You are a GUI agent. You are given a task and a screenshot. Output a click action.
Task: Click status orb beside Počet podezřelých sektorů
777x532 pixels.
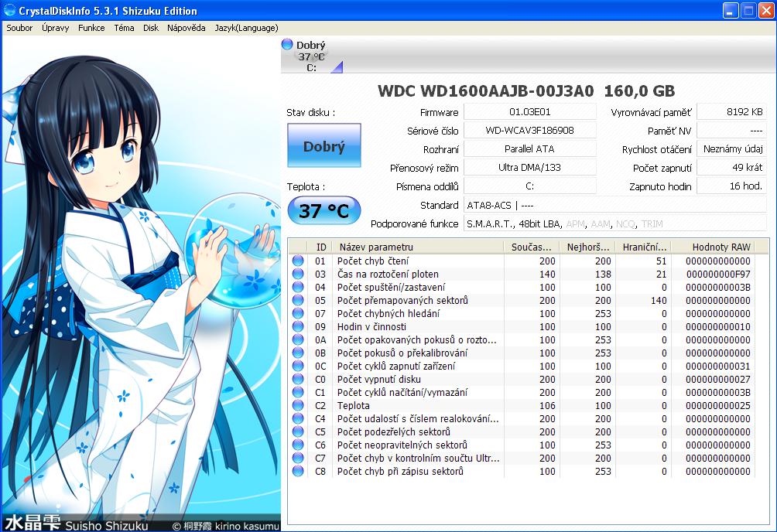point(298,431)
